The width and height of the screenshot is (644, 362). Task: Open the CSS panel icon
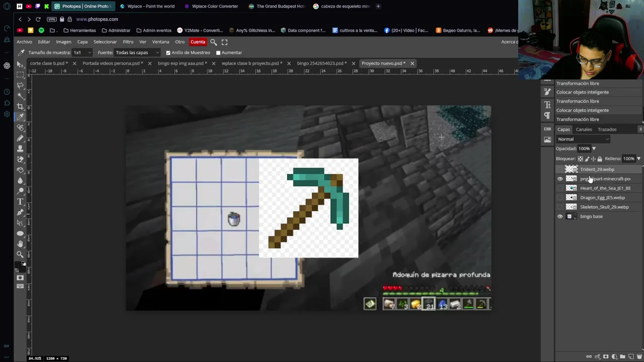(x=547, y=129)
